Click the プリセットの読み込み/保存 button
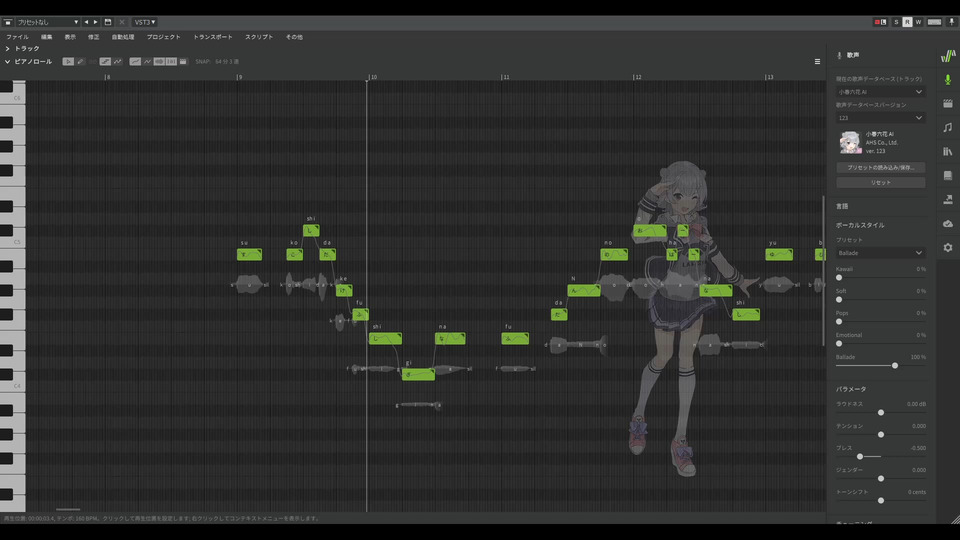Viewport: 960px width, 540px height. tap(880, 168)
